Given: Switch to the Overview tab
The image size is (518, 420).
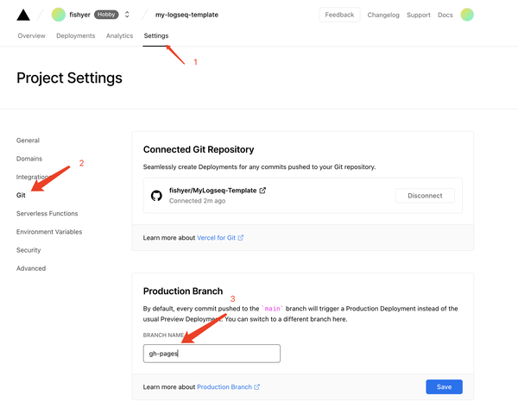Looking at the screenshot, I should click(x=32, y=36).
